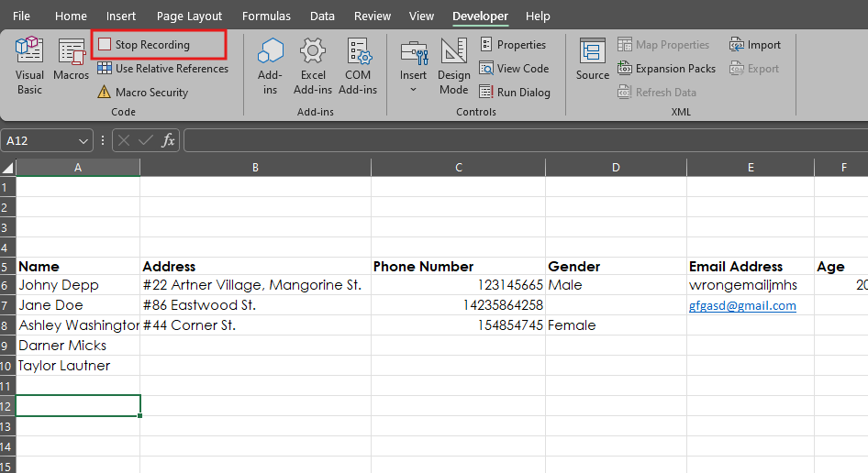This screenshot has width=868, height=473.
Task: Click the Select All corner triangle
Action: [8, 168]
